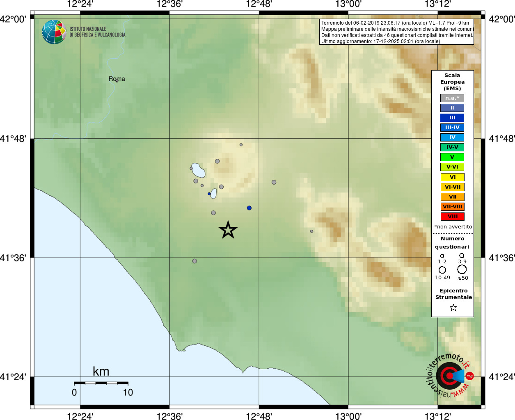
Task: Select the VII orange legend swatch
Action: point(452,197)
